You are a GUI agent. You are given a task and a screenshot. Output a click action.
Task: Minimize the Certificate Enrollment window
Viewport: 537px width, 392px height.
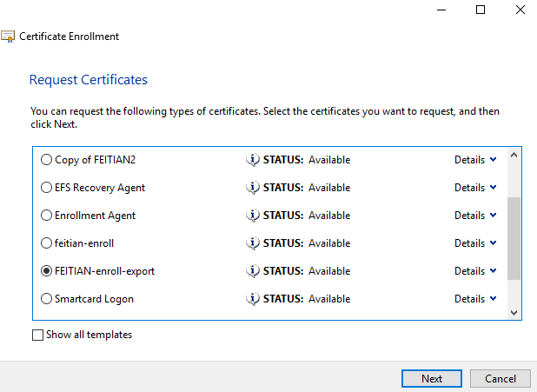pos(441,10)
